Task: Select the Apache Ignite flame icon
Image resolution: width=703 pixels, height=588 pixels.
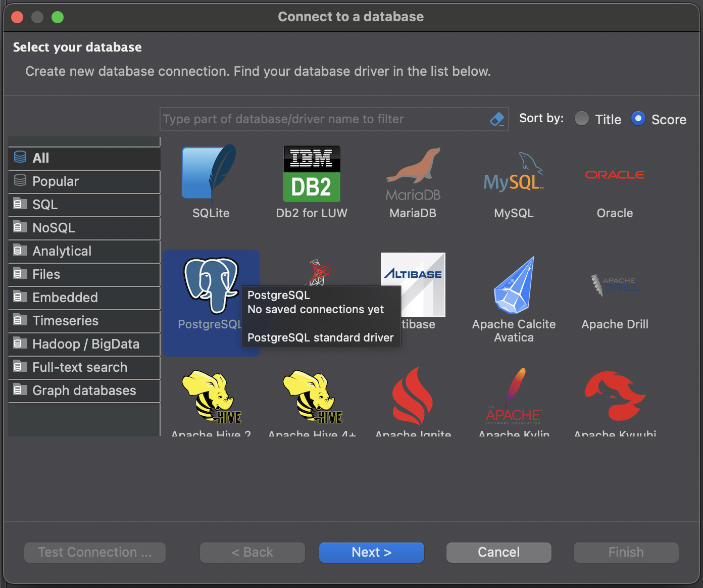Action: [413, 396]
